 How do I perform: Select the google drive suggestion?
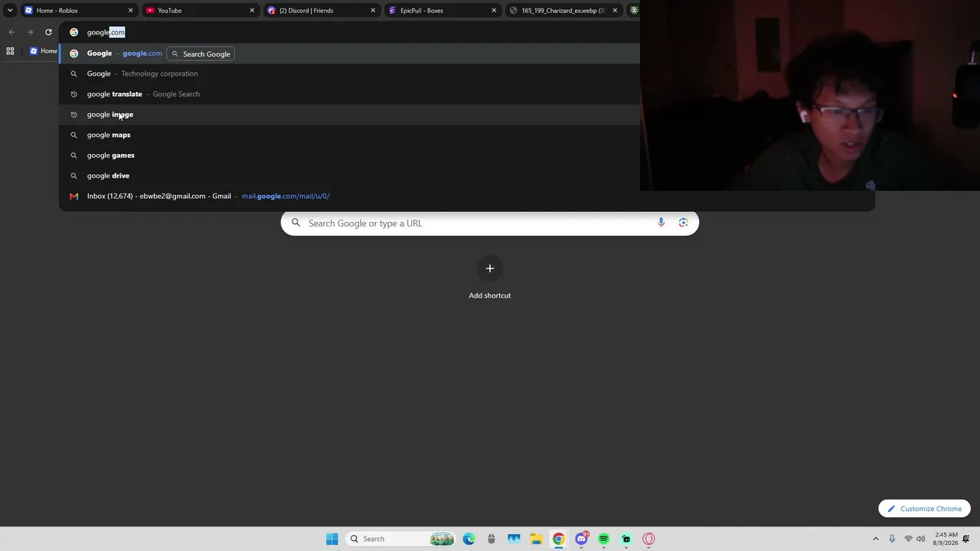349,176
